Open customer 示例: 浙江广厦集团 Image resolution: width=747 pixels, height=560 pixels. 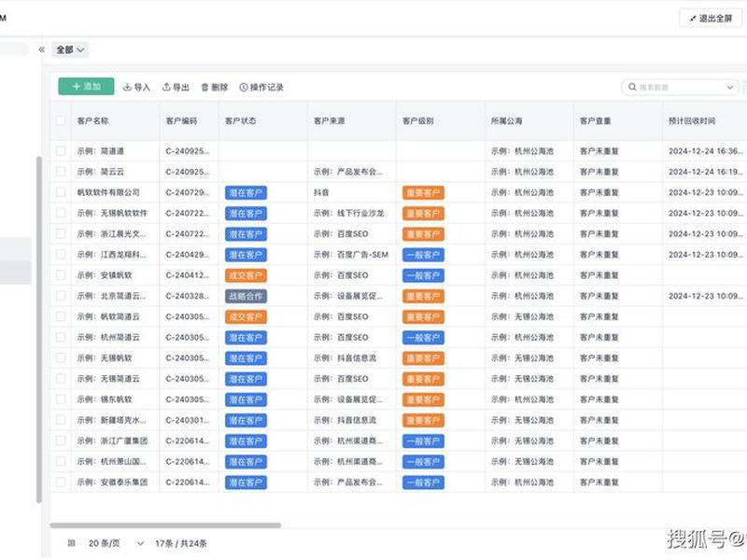[112, 441]
